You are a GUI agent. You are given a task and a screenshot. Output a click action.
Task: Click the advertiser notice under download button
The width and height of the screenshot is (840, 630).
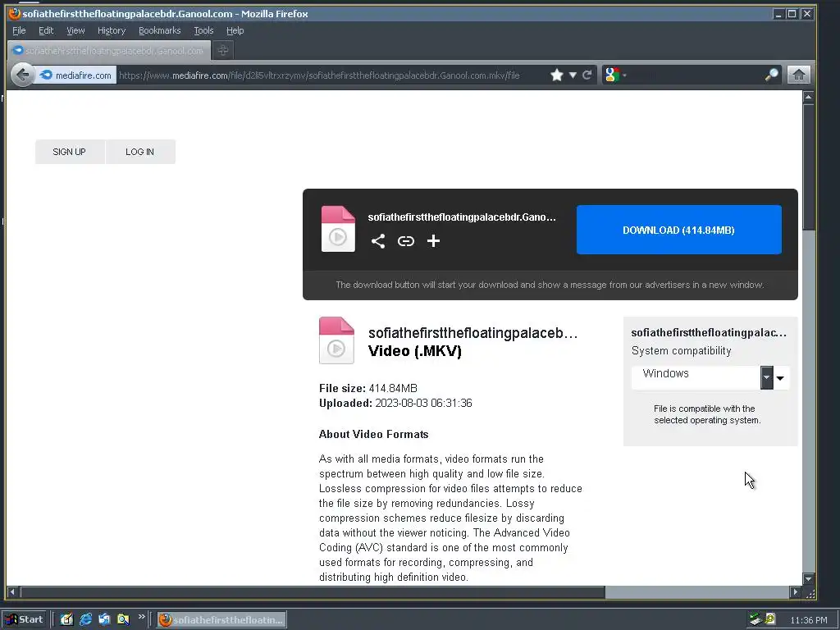coord(550,285)
